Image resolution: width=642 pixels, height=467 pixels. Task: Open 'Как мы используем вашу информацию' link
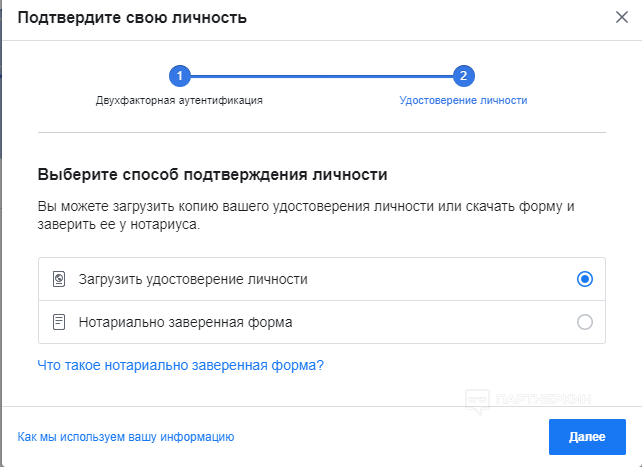pyautogui.click(x=126, y=437)
